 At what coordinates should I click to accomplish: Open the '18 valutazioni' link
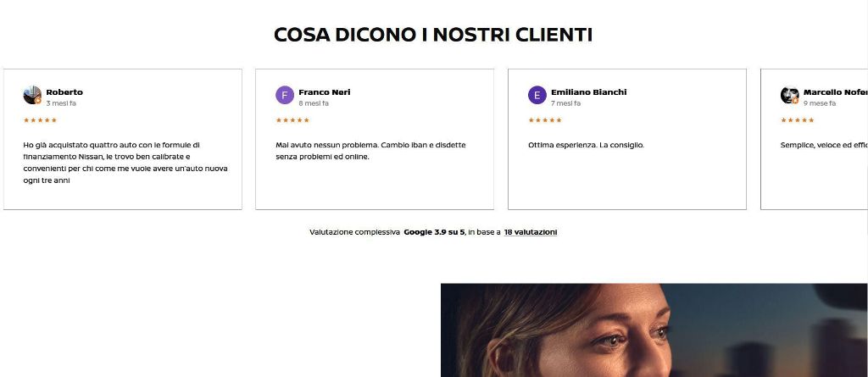(x=531, y=232)
